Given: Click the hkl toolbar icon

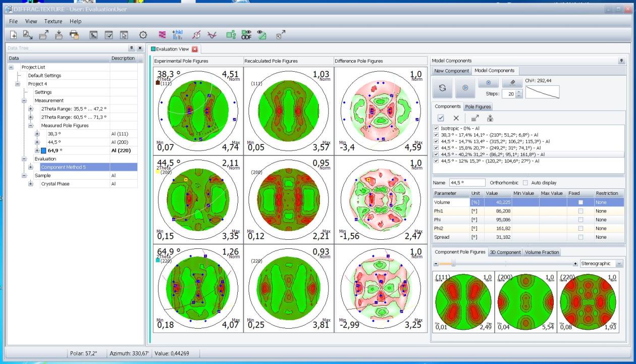Looking at the screenshot, I should [177, 35].
